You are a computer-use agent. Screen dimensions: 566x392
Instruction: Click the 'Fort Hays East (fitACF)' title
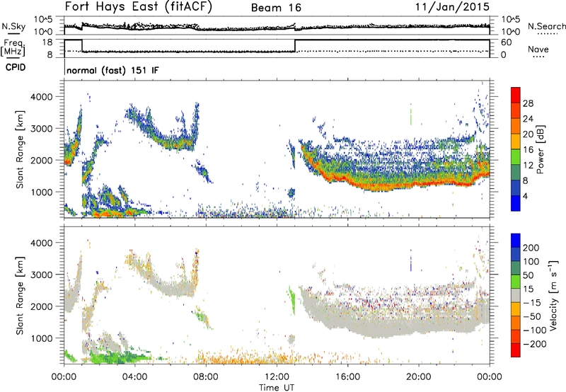(x=139, y=7)
